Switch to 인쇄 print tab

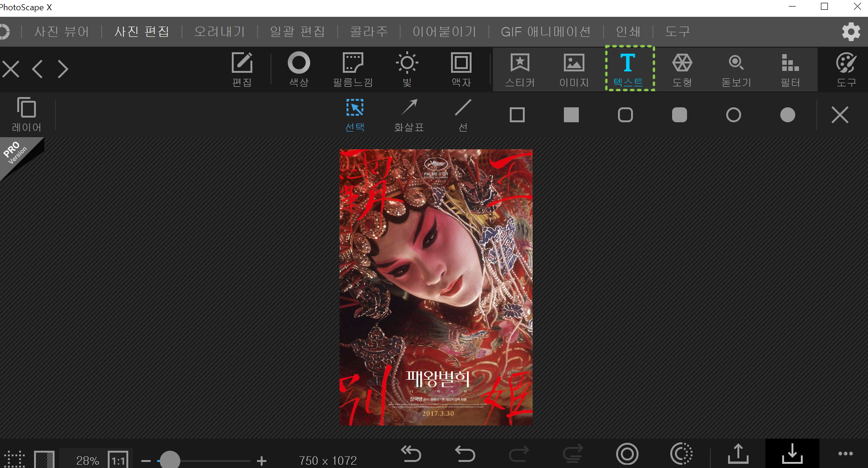pos(628,31)
